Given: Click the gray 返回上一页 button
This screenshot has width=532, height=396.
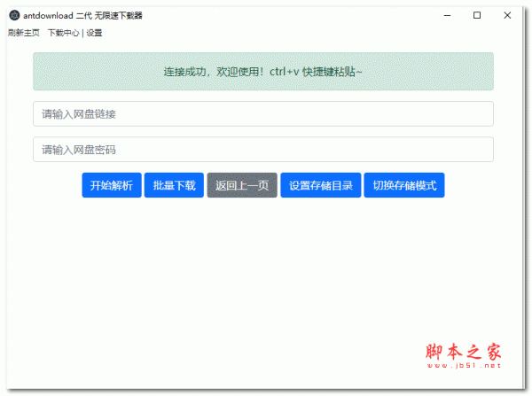Looking at the screenshot, I should [x=242, y=185].
